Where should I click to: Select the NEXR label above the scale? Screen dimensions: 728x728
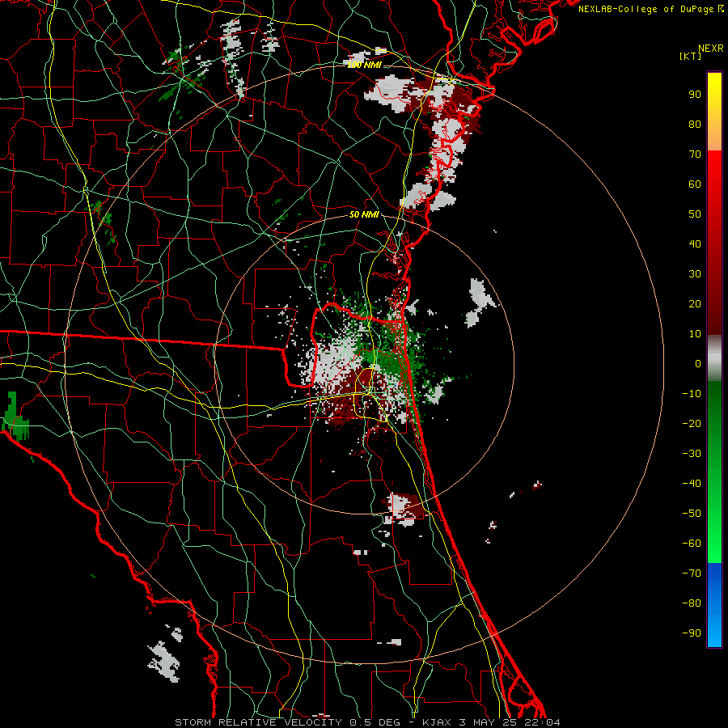pyautogui.click(x=711, y=49)
